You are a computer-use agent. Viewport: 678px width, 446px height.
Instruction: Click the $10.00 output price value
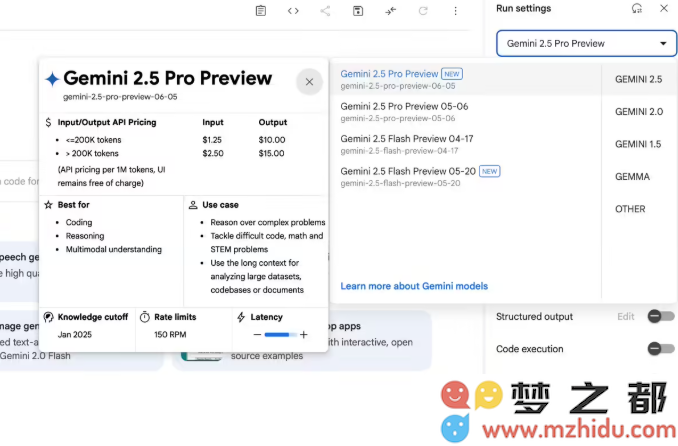coord(272,140)
